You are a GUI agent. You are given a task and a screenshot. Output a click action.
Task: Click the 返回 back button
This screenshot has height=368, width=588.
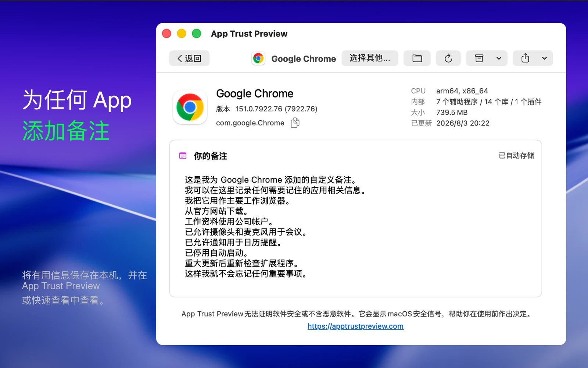(x=189, y=58)
